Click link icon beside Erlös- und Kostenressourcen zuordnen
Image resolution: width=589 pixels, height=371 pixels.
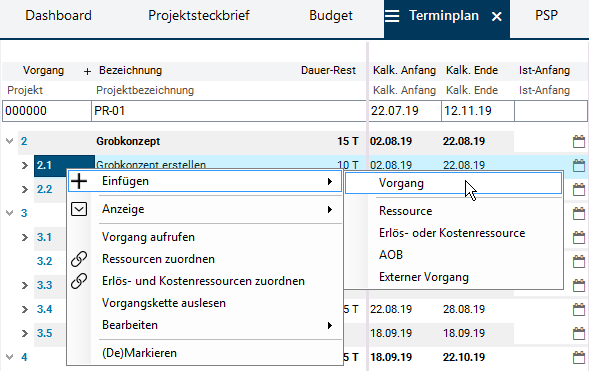79,281
